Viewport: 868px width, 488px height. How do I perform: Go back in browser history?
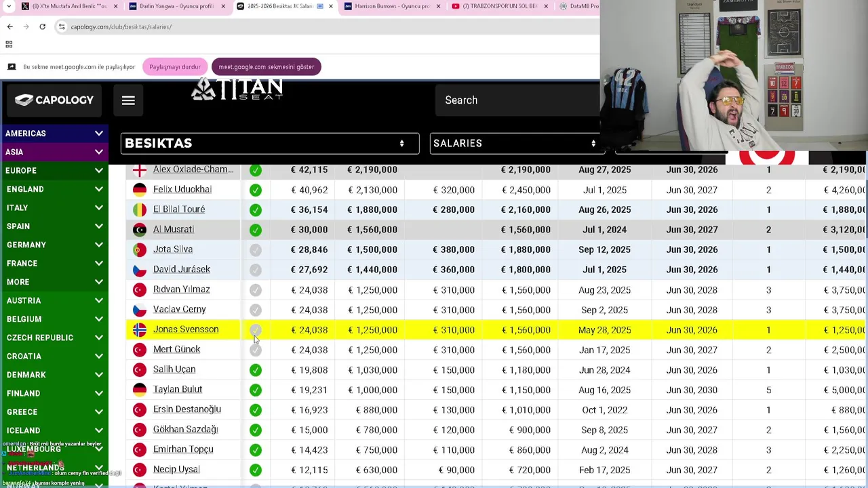pyautogui.click(x=9, y=26)
